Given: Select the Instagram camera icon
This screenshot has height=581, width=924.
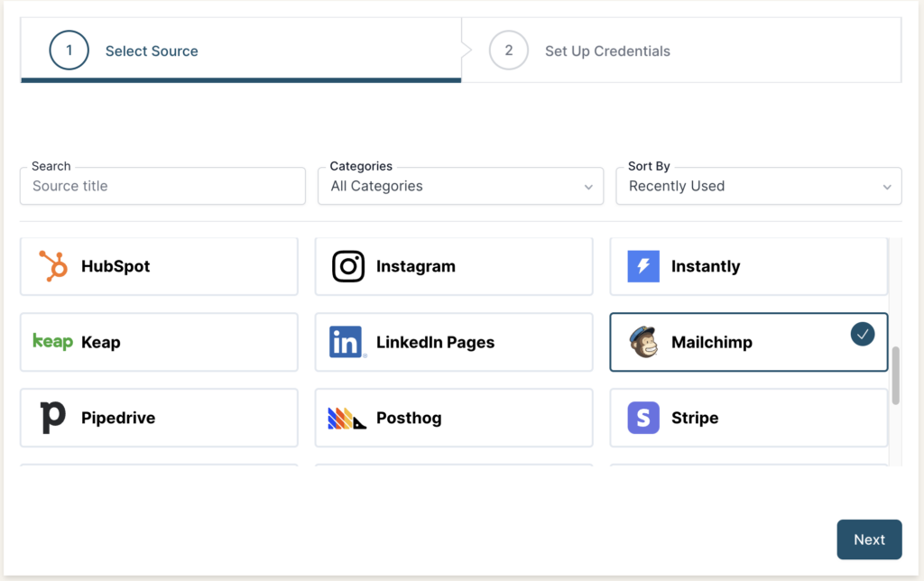Looking at the screenshot, I should coord(348,266).
